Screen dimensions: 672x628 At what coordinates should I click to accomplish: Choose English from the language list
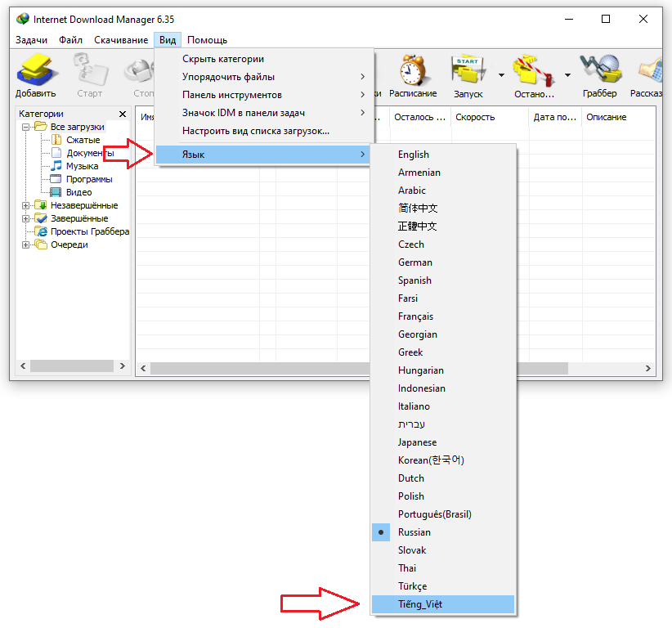coord(413,155)
